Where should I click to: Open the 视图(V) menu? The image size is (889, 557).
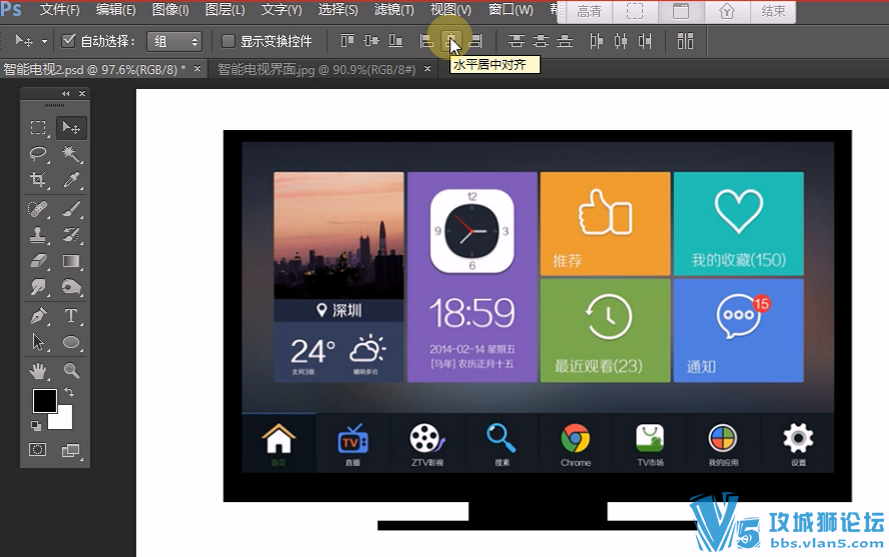point(451,10)
